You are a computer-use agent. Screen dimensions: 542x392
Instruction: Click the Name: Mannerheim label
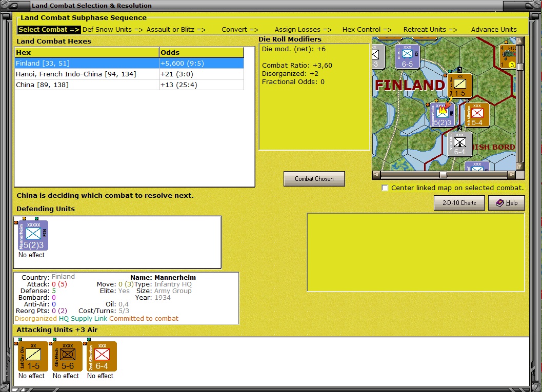[x=163, y=277]
